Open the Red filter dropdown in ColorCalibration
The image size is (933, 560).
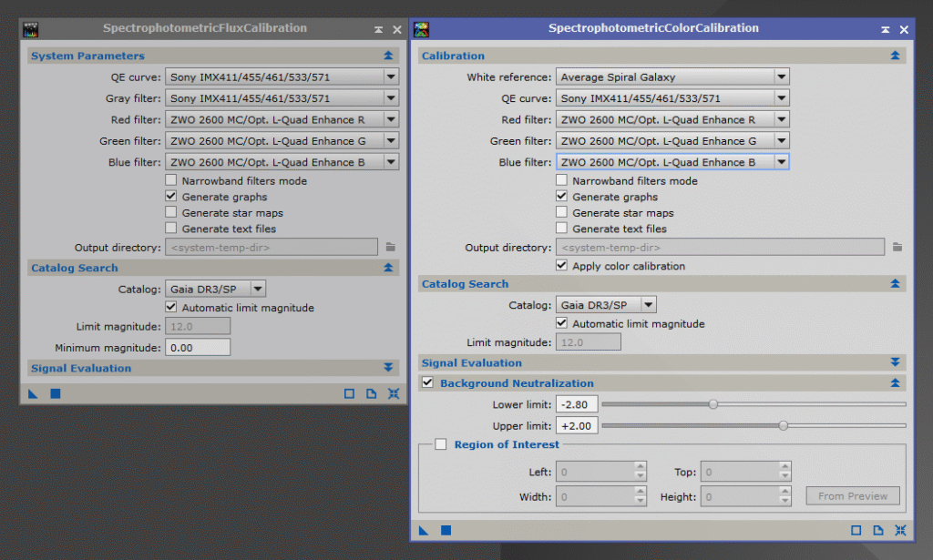point(672,119)
